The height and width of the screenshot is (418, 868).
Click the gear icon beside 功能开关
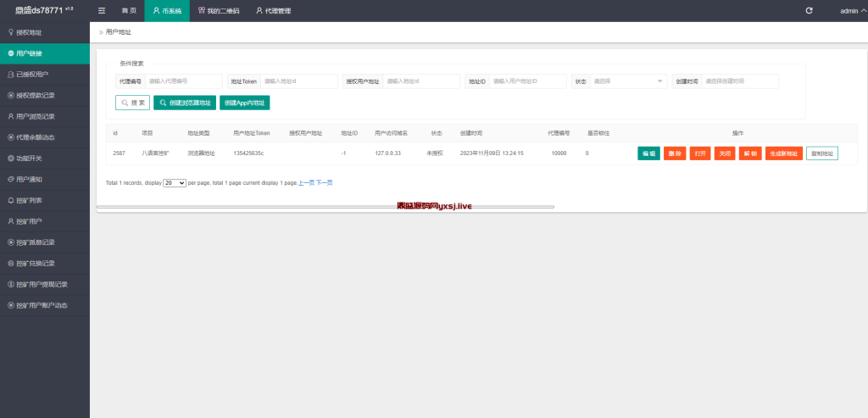[10, 159]
